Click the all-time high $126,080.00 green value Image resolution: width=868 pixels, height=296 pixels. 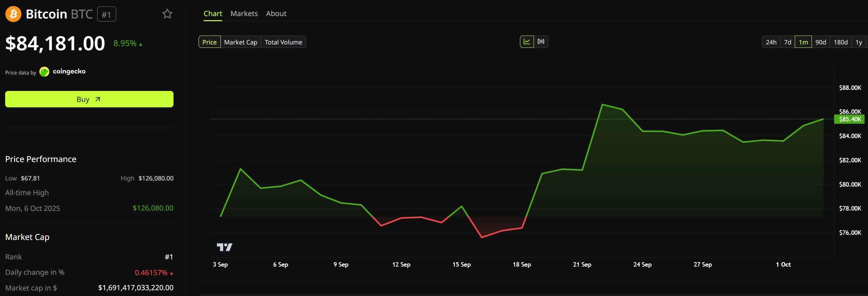tap(153, 208)
